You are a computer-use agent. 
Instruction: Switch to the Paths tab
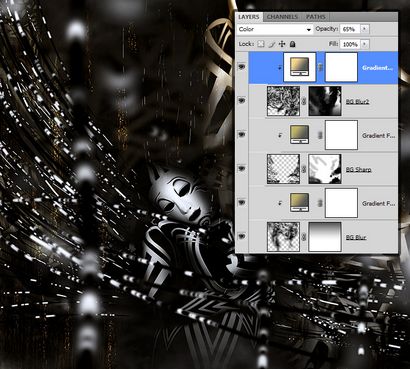[315, 17]
